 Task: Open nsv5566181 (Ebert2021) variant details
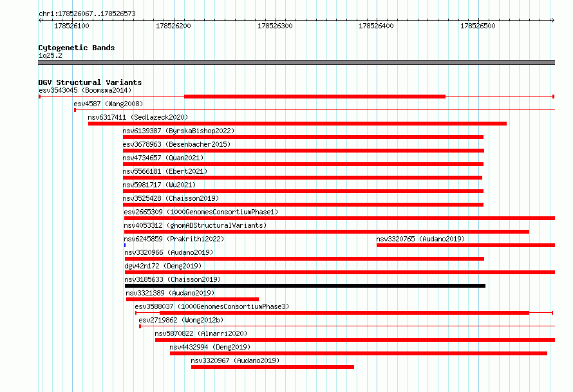165,171
